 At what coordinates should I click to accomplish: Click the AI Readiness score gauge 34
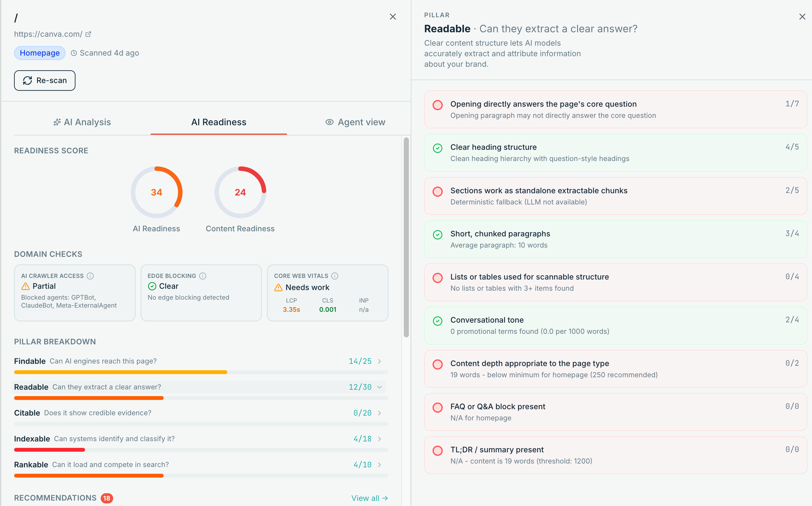[156, 192]
